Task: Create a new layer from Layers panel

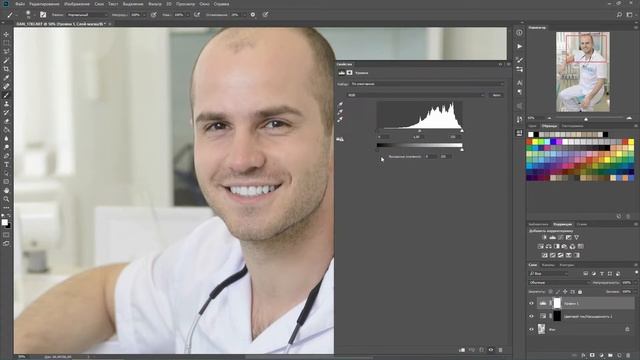Action: tap(619, 356)
